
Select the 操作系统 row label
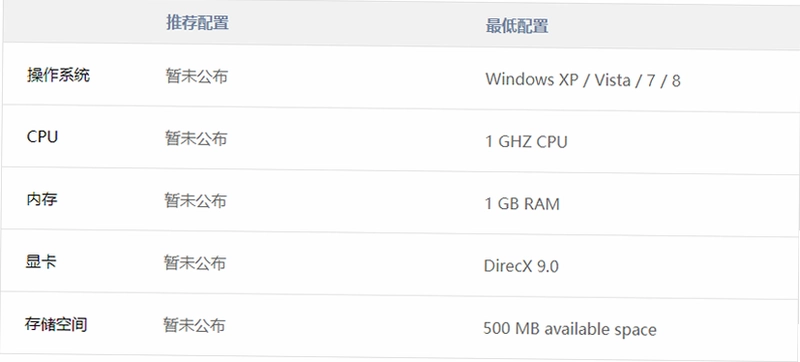(58, 75)
